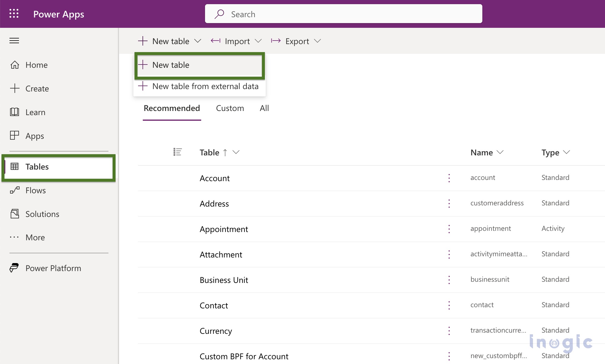Open more options for Business Unit row
The height and width of the screenshot is (364, 605).
449,280
